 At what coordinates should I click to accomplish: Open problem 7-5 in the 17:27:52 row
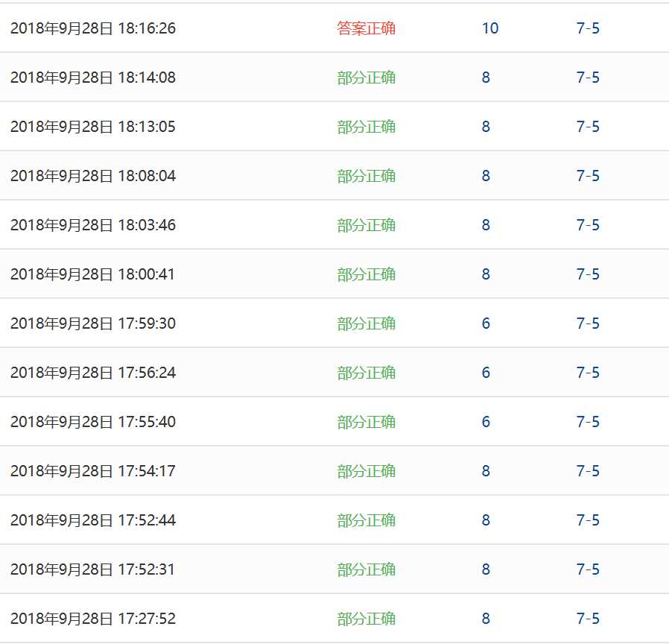click(x=588, y=619)
